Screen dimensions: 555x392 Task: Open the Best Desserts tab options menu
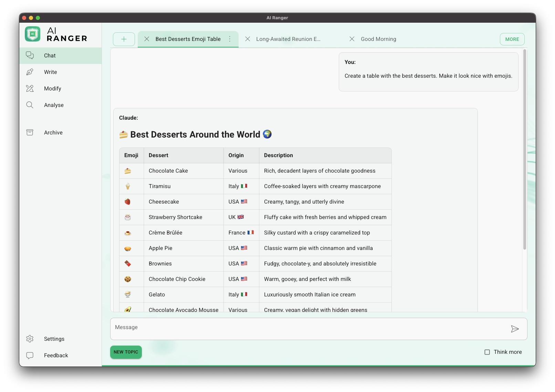point(230,39)
